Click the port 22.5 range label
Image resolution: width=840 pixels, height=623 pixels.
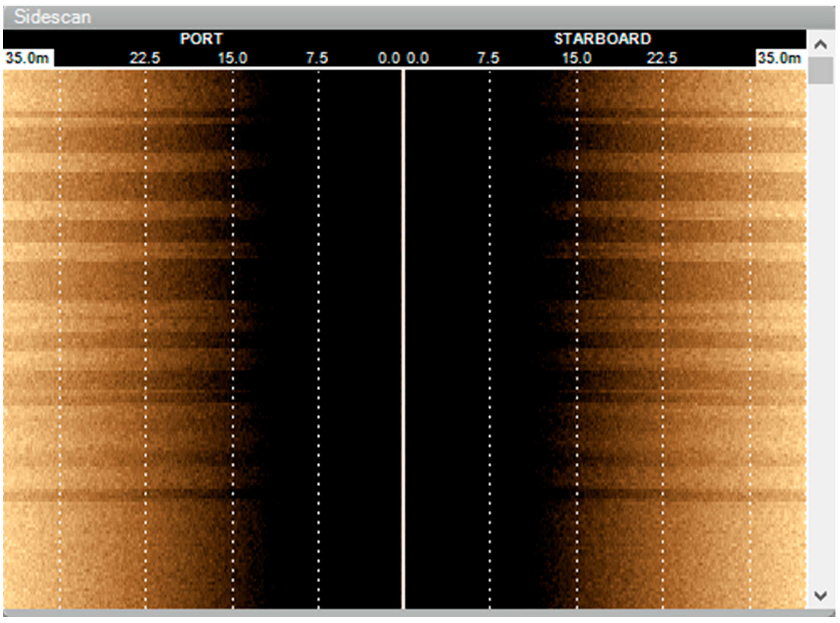tap(145, 58)
